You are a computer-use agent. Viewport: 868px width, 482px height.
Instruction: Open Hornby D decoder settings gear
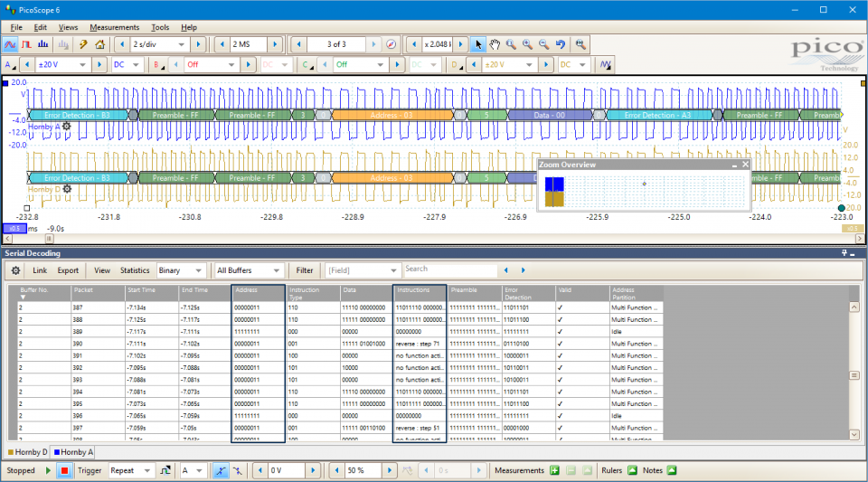pos(67,189)
